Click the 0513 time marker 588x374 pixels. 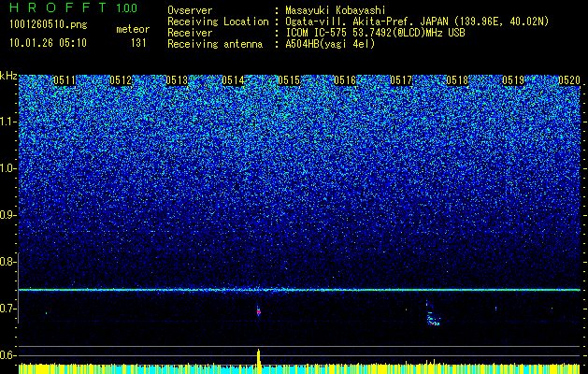click(177, 80)
